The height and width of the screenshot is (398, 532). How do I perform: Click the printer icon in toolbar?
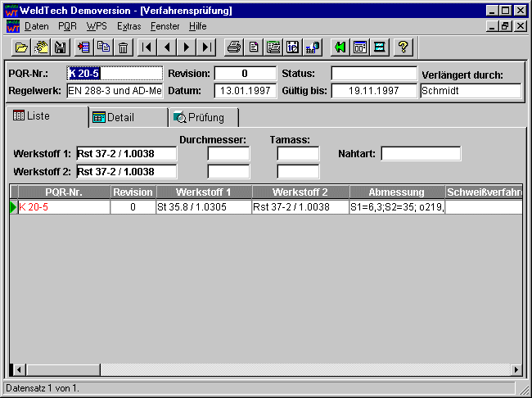pyautogui.click(x=234, y=47)
